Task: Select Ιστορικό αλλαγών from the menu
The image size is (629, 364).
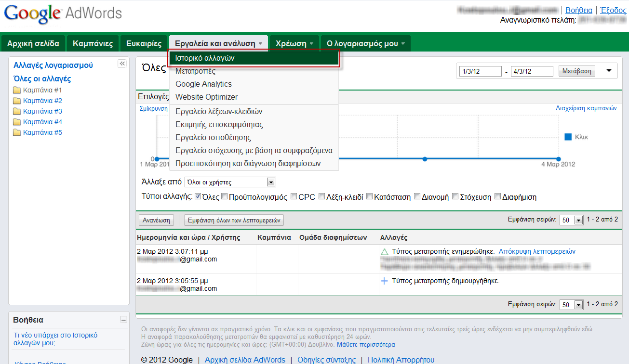Action: pyautogui.click(x=254, y=58)
